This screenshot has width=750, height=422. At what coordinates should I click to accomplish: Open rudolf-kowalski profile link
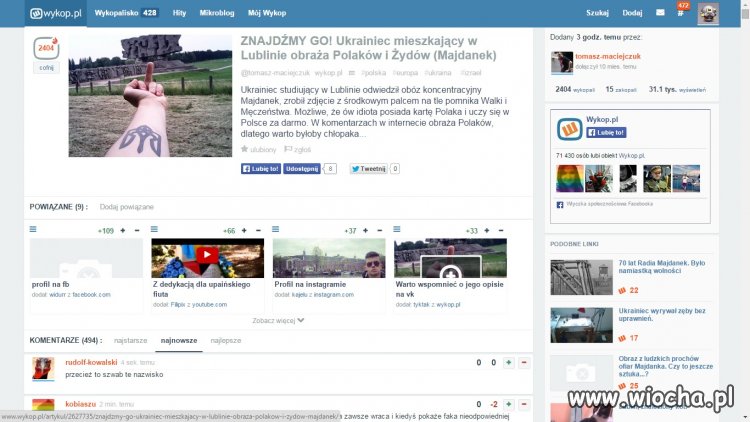(x=91, y=362)
